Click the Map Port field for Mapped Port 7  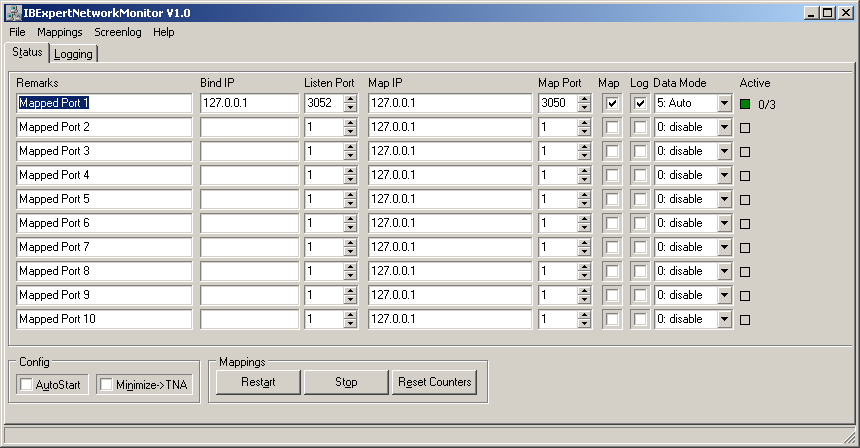(558, 247)
